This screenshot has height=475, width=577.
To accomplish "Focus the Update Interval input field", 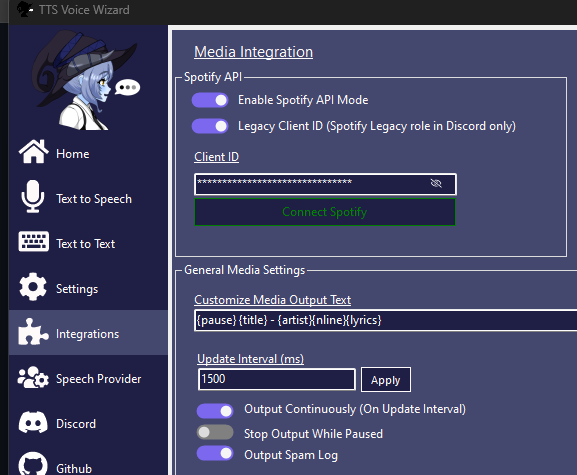I will [x=277, y=379].
